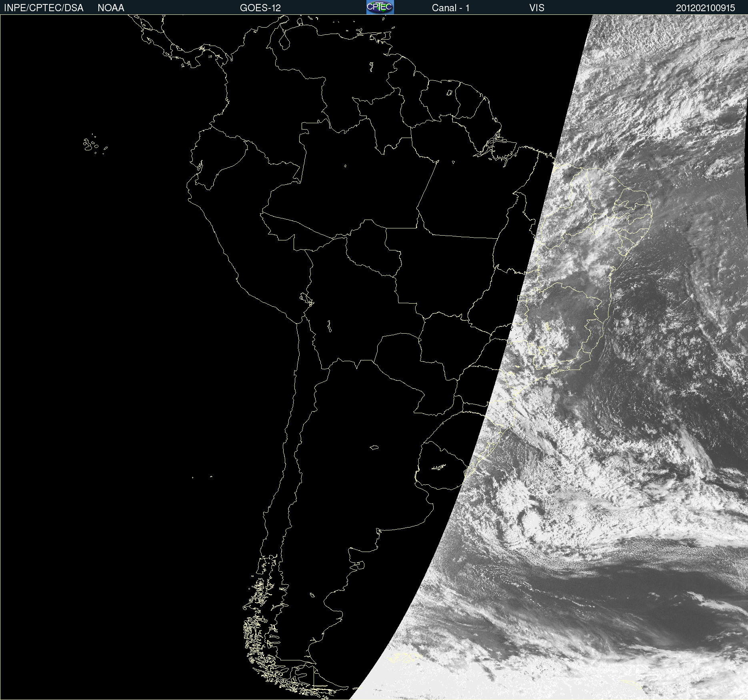Click the VIS channel type label
The image size is (748, 700).
point(537,8)
